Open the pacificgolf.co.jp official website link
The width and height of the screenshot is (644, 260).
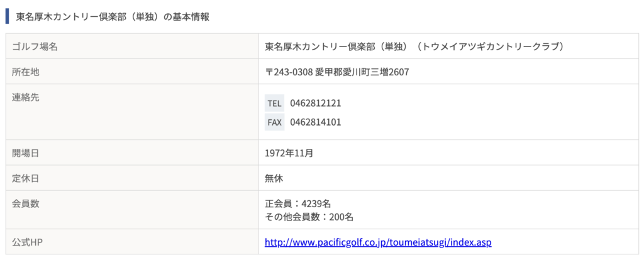click(378, 242)
